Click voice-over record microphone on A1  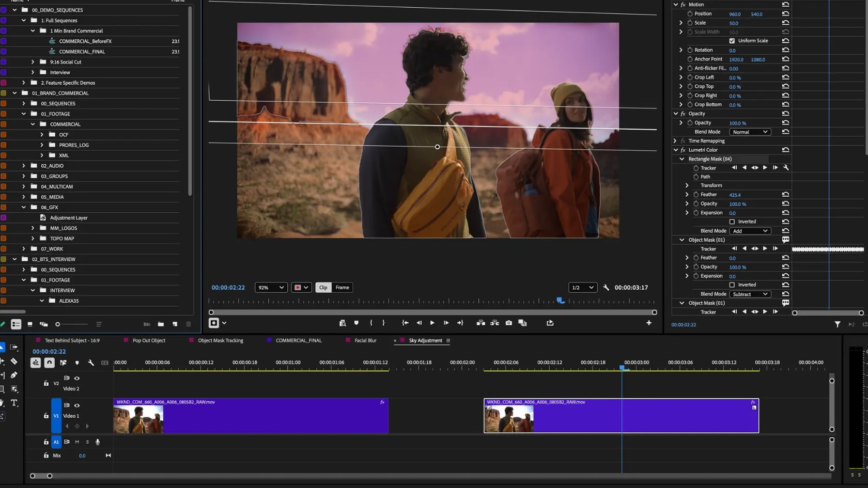coord(98,442)
